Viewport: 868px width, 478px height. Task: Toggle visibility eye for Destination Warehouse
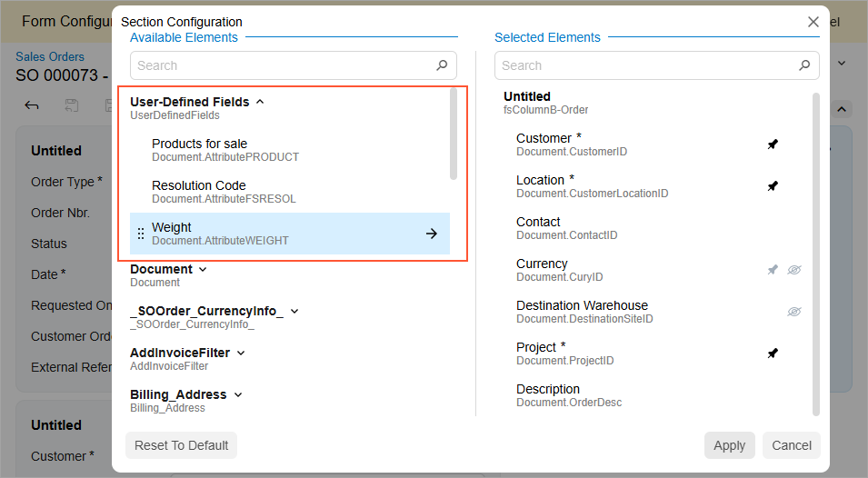tap(794, 312)
